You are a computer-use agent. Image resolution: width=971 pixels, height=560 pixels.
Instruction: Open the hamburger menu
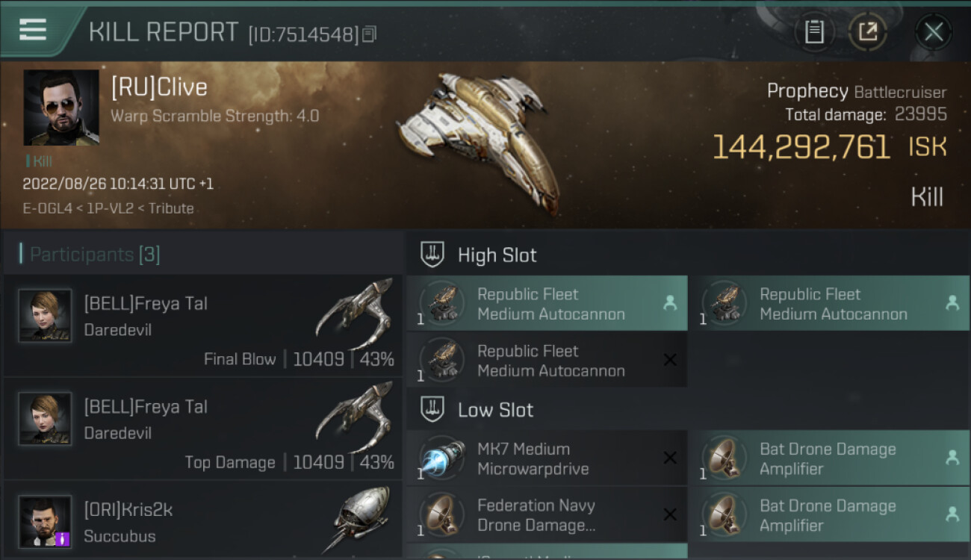tap(33, 30)
